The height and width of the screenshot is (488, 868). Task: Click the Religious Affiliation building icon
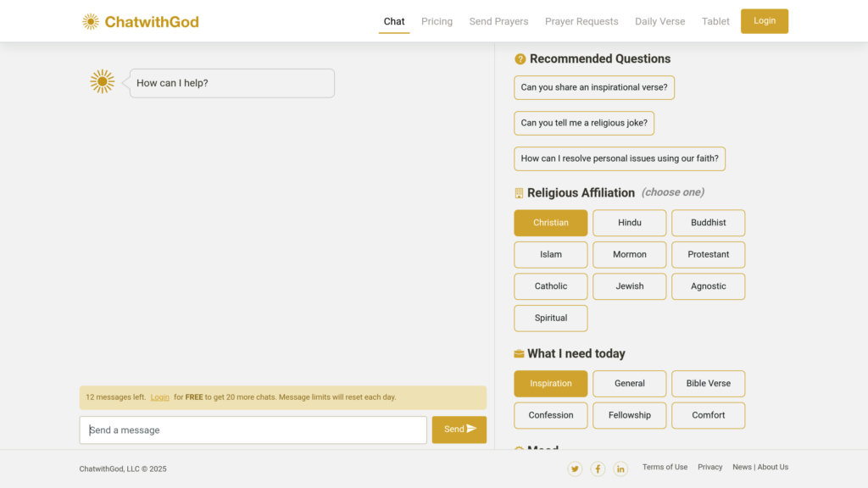[x=519, y=193]
